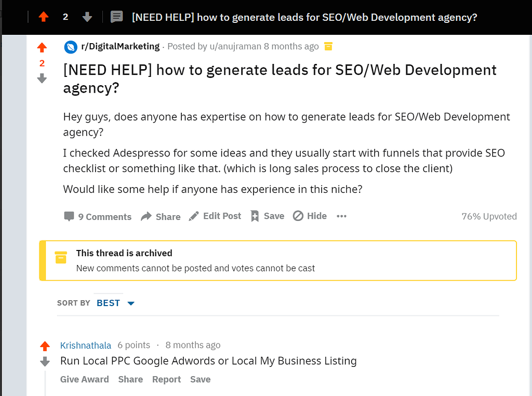Upvote Krishnathala's comment
Screen dimensions: 532x396
click(45, 346)
